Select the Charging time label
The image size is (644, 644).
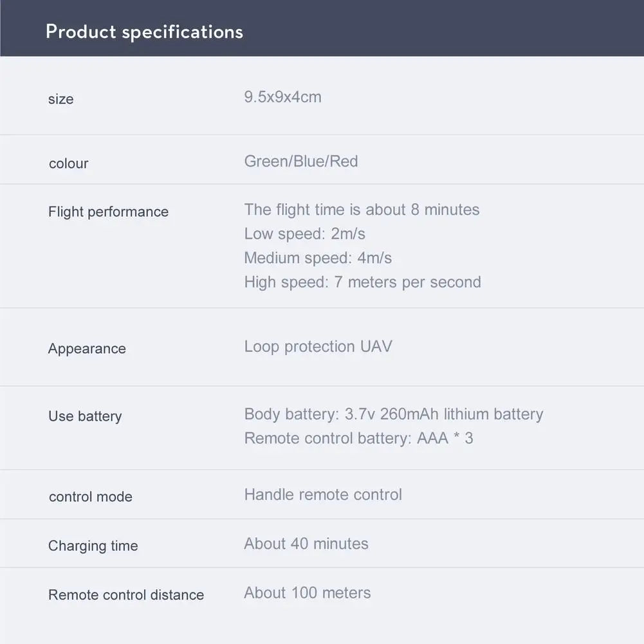coord(93,546)
